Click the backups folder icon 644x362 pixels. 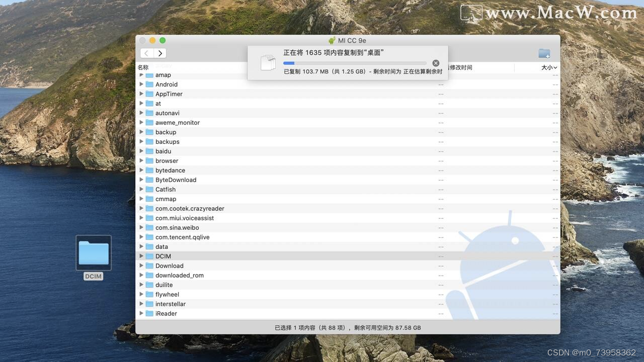tap(149, 142)
